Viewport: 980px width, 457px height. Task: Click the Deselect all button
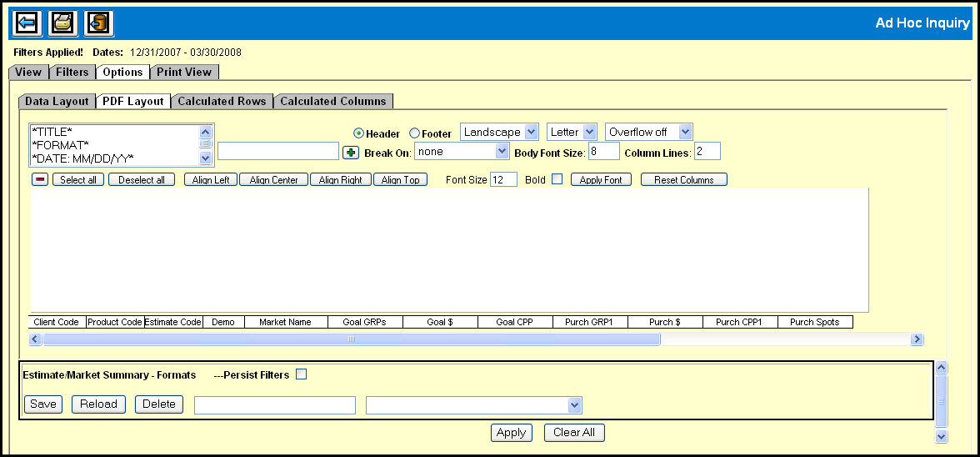(x=142, y=180)
